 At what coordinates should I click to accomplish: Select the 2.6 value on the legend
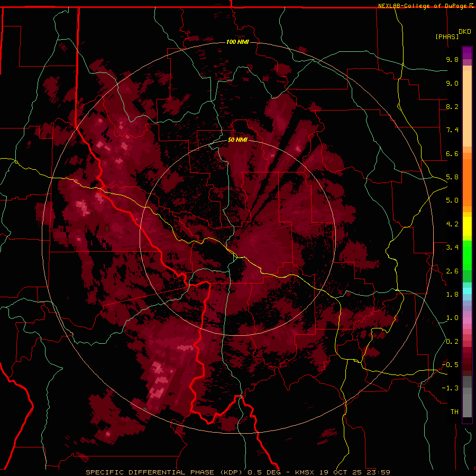tap(452, 271)
